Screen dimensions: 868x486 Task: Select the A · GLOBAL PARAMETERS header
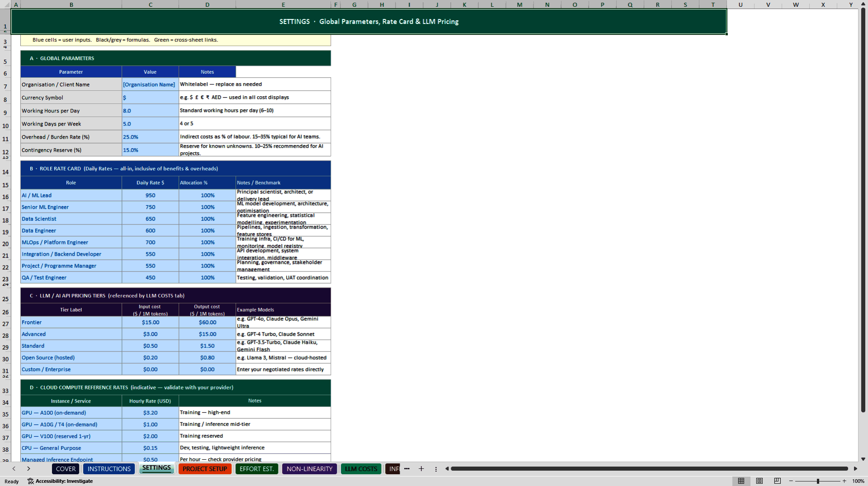(x=175, y=58)
